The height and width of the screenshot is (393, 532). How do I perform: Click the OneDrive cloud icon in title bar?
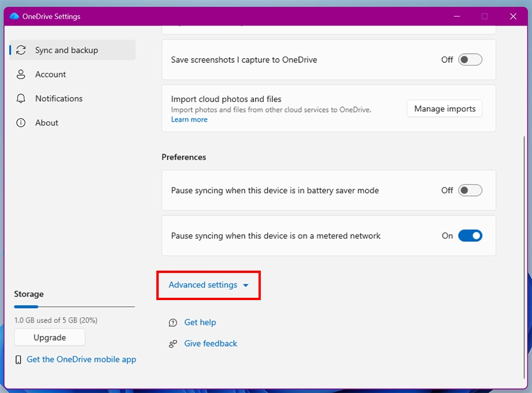[x=14, y=16]
